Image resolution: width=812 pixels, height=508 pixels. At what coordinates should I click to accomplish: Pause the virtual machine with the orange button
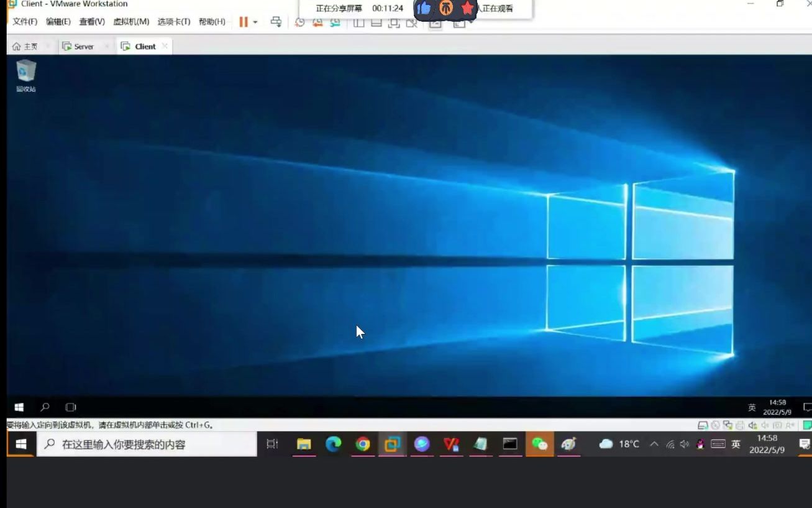point(244,22)
